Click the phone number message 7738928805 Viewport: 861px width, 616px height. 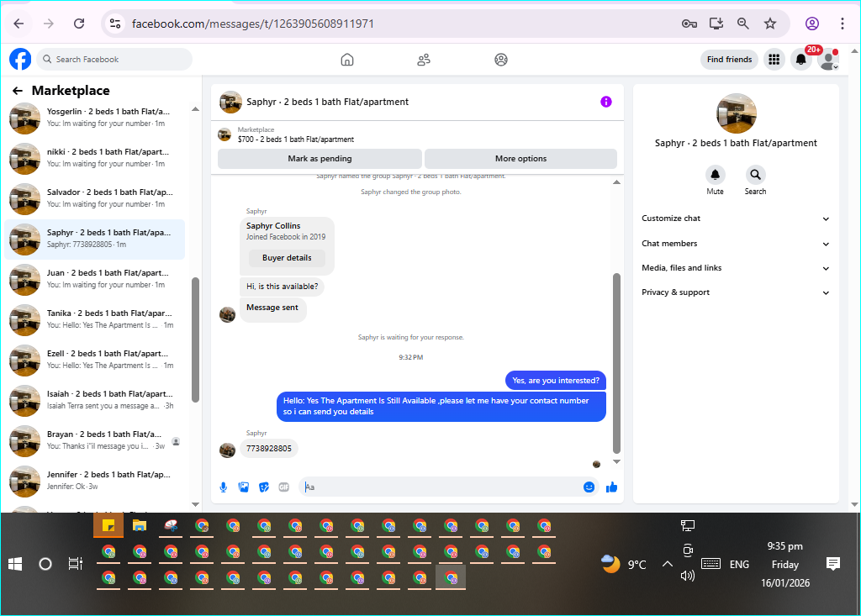[269, 449]
